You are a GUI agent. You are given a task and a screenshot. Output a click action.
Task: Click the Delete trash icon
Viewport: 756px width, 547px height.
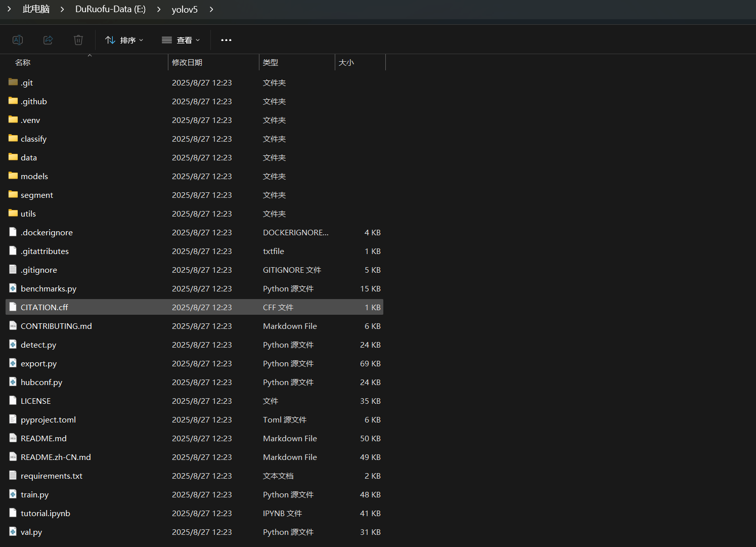coord(78,40)
